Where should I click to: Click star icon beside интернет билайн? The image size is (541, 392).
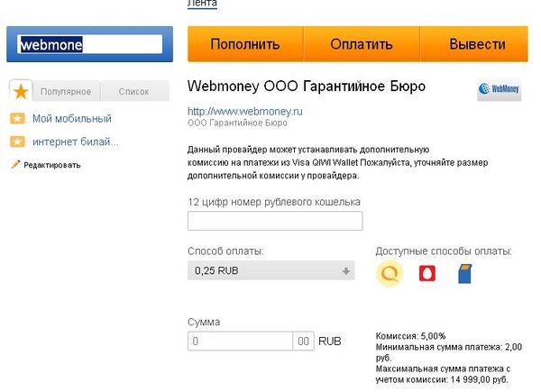click(17, 141)
